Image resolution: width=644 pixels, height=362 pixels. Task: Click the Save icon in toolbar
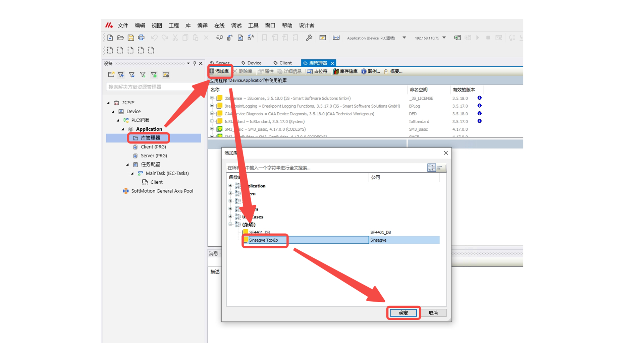tap(131, 38)
